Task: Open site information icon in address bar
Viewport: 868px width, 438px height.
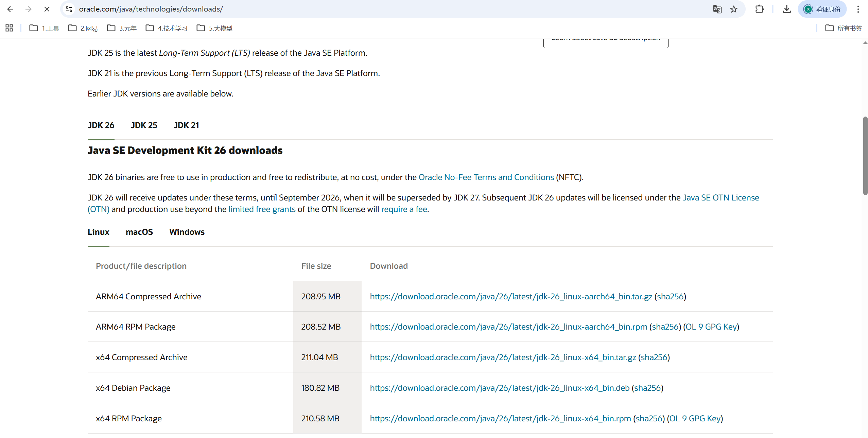Action: tap(69, 9)
